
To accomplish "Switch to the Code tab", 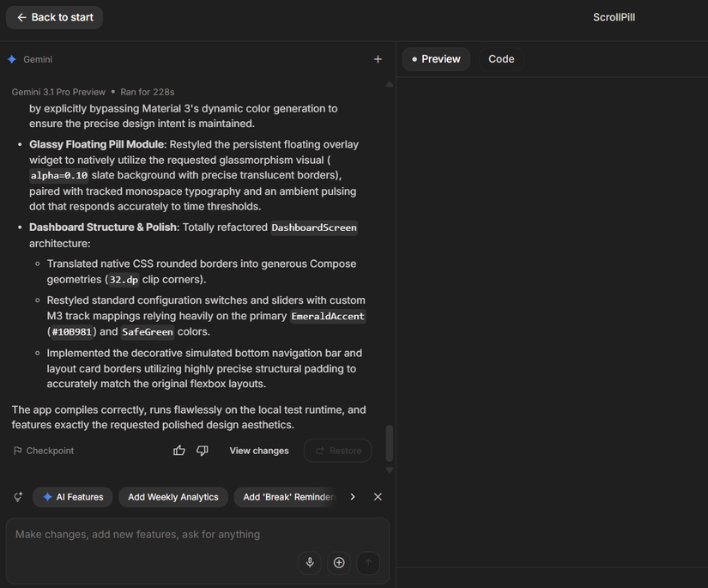I will (x=501, y=59).
